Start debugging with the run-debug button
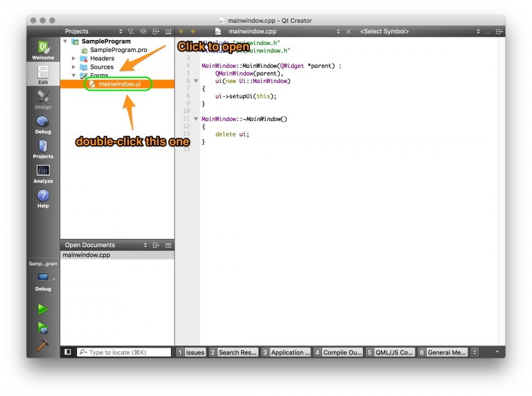 click(43, 327)
